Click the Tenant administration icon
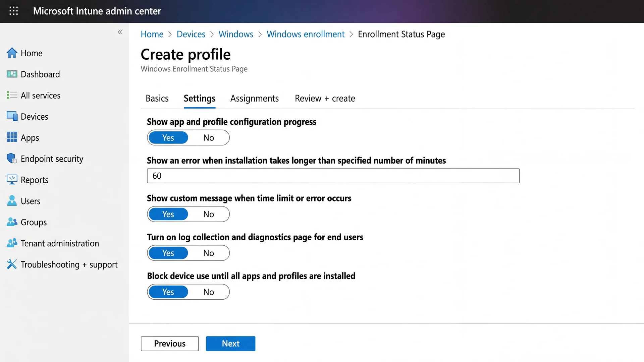 tap(12, 243)
